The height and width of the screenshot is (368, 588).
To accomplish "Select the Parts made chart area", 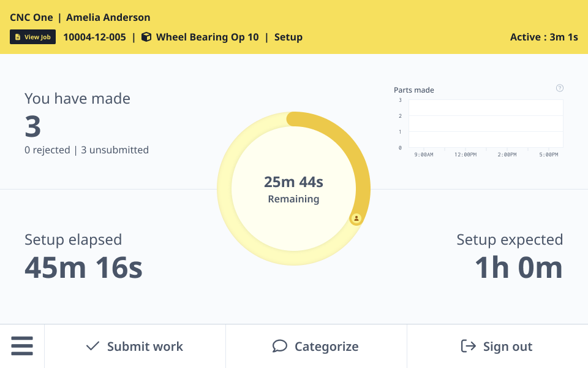I will (485, 123).
